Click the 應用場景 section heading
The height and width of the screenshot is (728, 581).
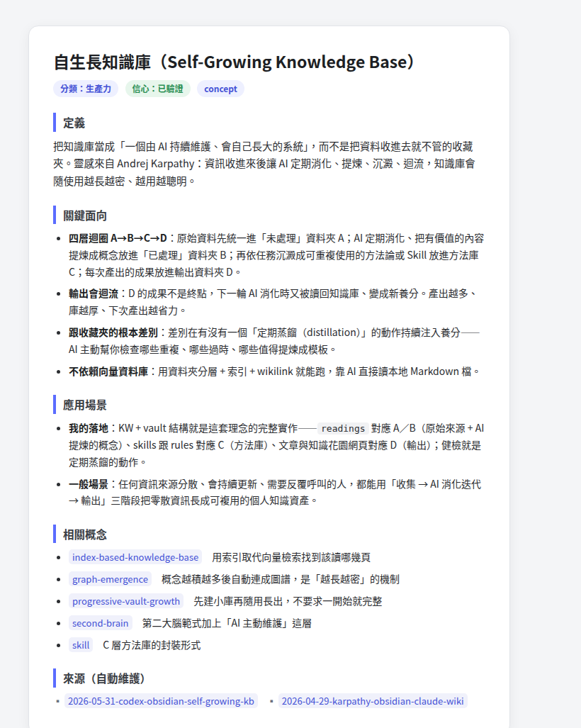click(85, 405)
